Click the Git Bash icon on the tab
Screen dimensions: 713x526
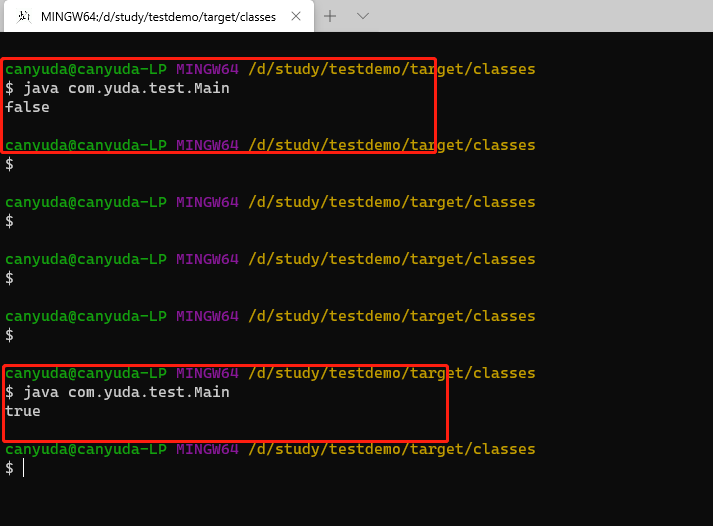click(24, 17)
